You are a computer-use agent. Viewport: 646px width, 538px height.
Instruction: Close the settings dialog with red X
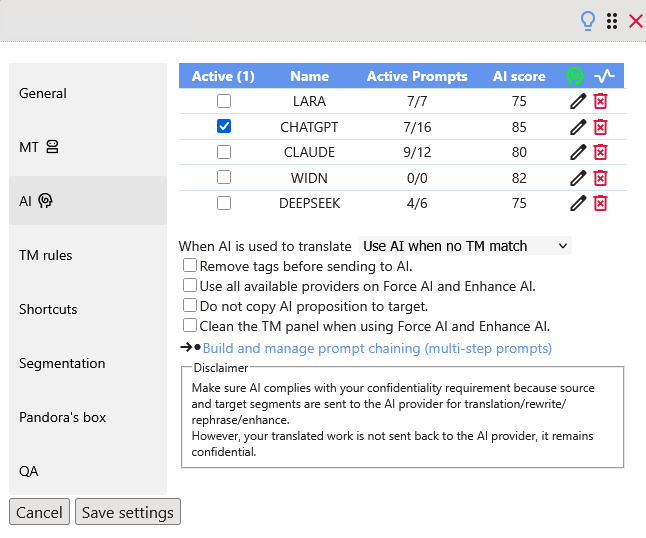[x=636, y=21]
